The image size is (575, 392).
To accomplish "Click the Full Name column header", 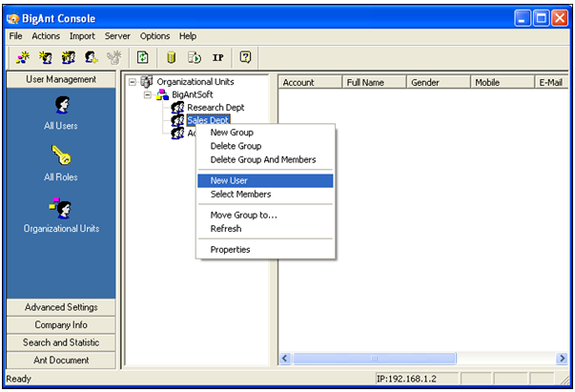I will [375, 83].
